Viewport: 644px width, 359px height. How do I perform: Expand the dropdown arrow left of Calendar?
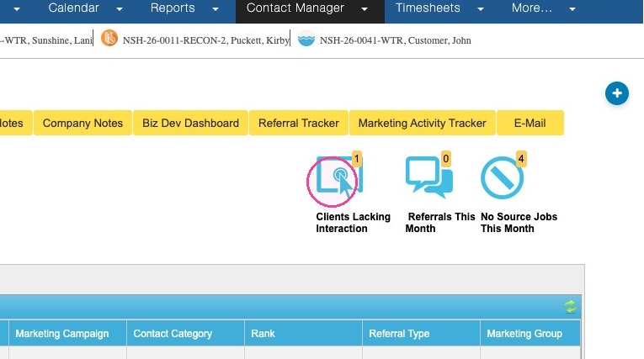(x=17, y=9)
